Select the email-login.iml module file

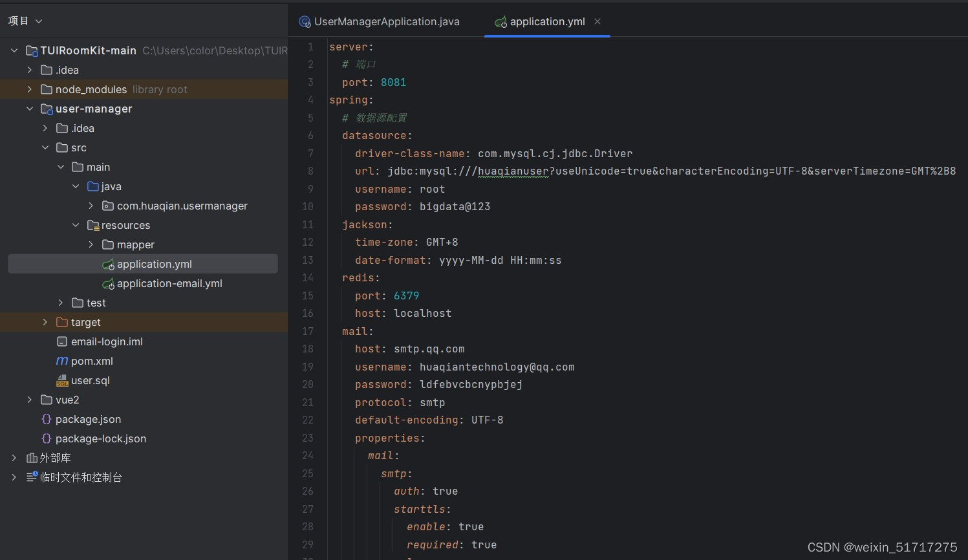[107, 341]
